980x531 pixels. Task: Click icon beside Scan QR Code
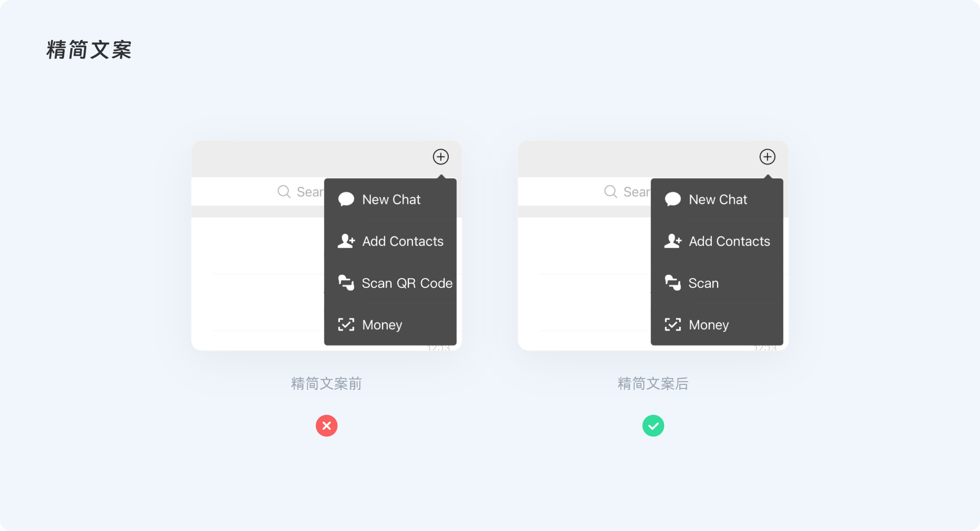tap(346, 283)
